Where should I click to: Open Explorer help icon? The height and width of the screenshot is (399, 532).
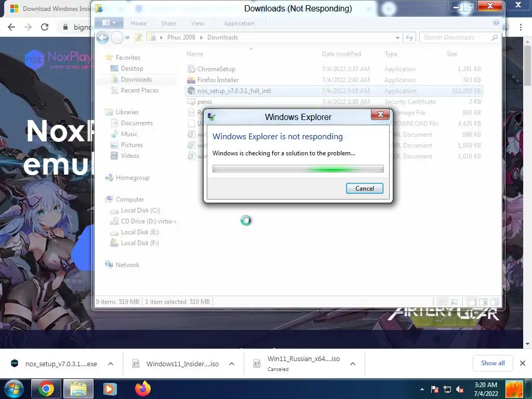point(496,23)
